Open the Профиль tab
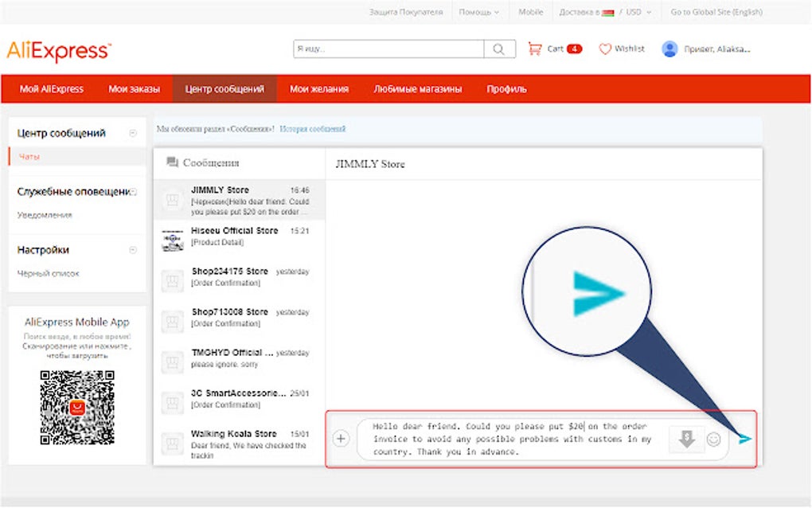812x508 pixels. click(x=506, y=89)
